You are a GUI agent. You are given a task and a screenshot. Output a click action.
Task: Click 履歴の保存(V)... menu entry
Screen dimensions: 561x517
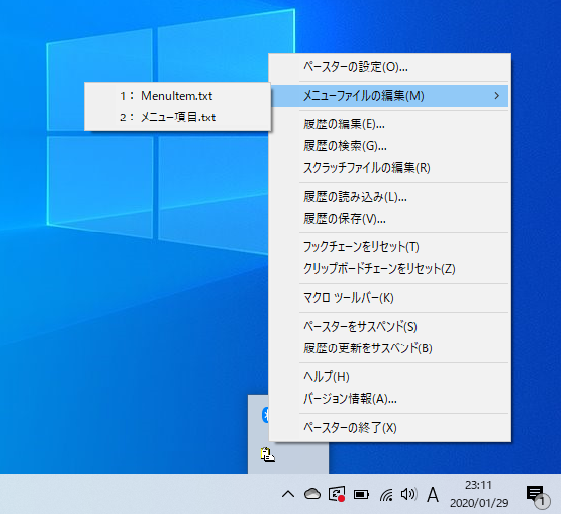389,219
